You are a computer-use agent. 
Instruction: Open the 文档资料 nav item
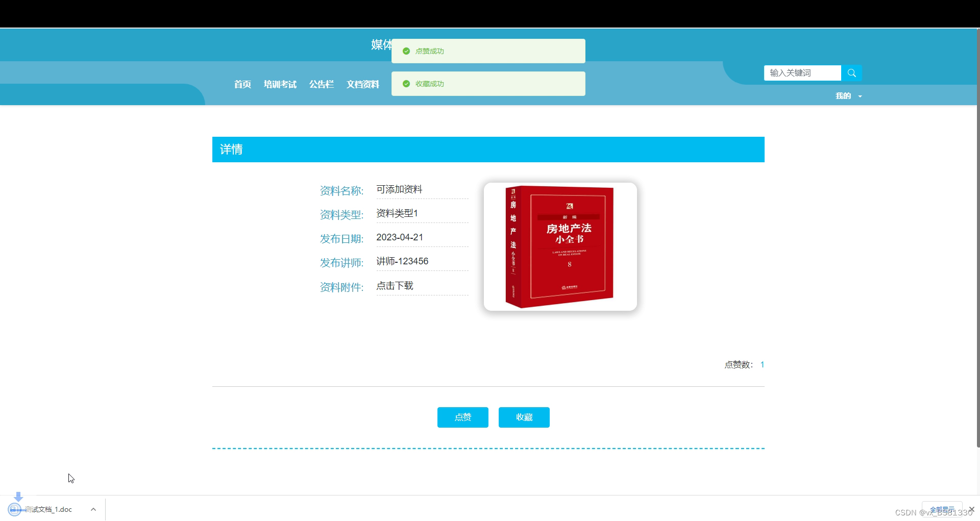click(x=363, y=84)
